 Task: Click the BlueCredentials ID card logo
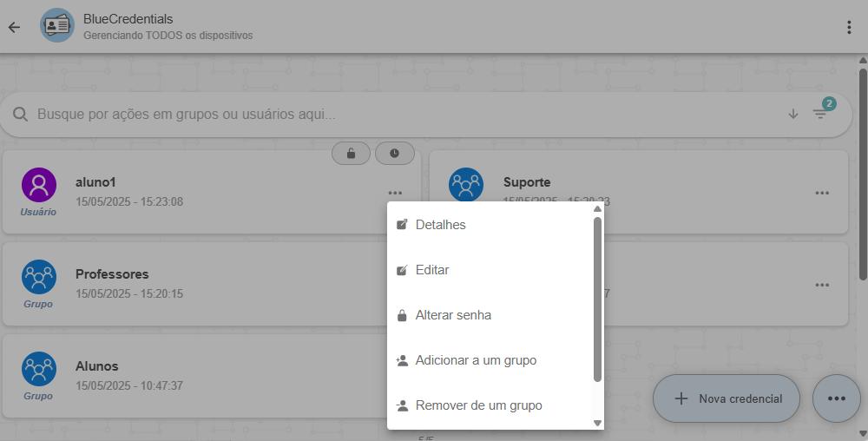[x=57, y=26]
